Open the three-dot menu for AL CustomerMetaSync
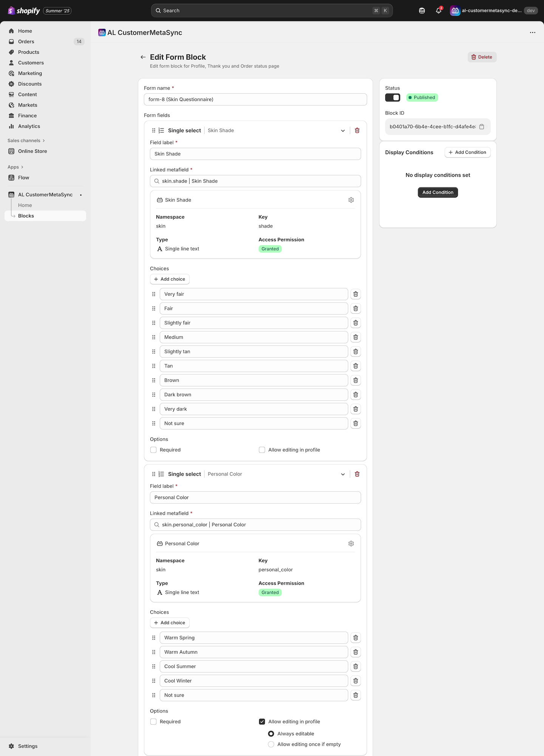 click(532, 33)
